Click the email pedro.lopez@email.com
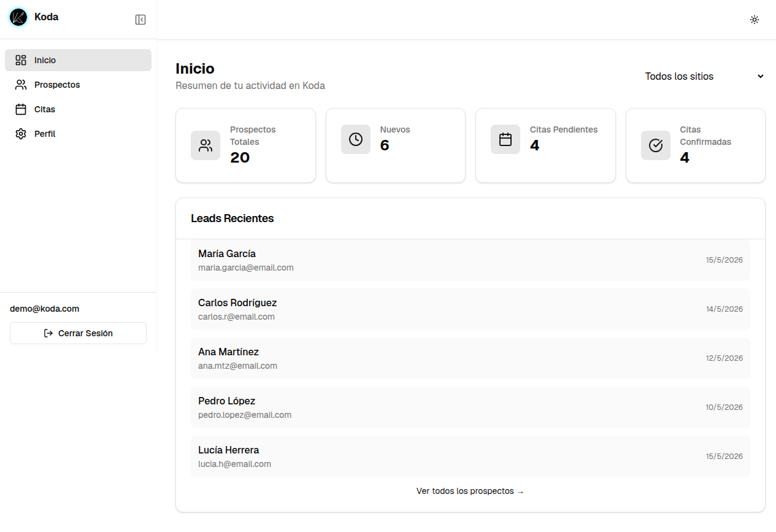 (245, 415)
